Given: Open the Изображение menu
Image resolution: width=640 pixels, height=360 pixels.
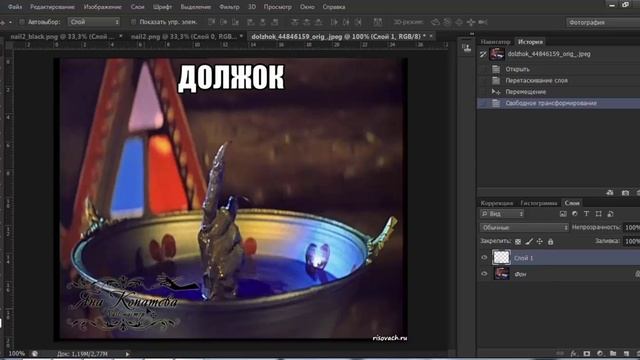Looking at the screenshot, I should 102,7.
